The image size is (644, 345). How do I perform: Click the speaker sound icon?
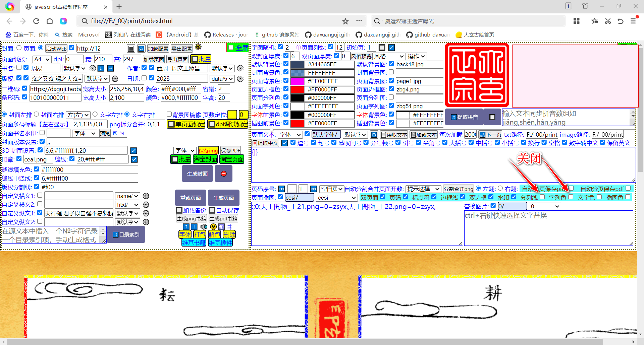(x=203, y=226)
